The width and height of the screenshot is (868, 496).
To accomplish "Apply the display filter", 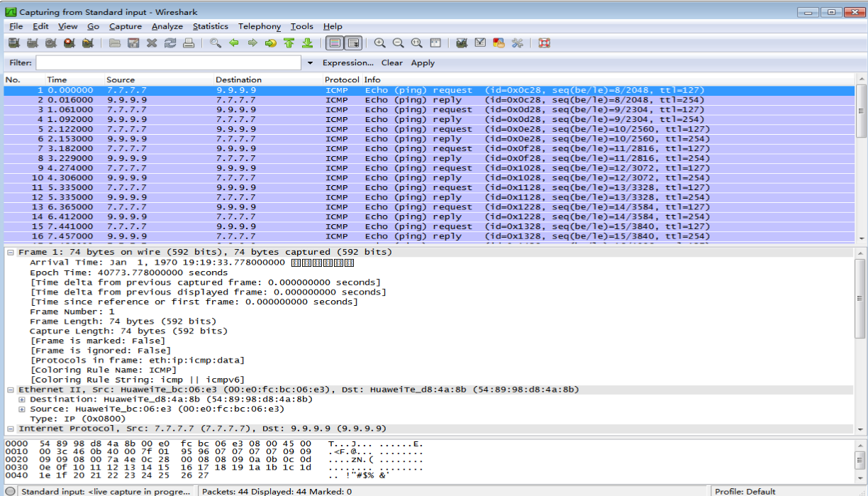I will click(423, 63).
